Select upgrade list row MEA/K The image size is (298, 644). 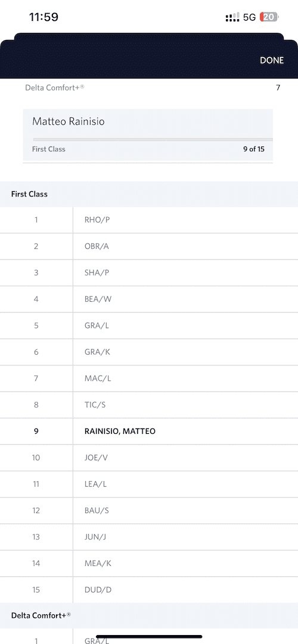tap(149, 564)
